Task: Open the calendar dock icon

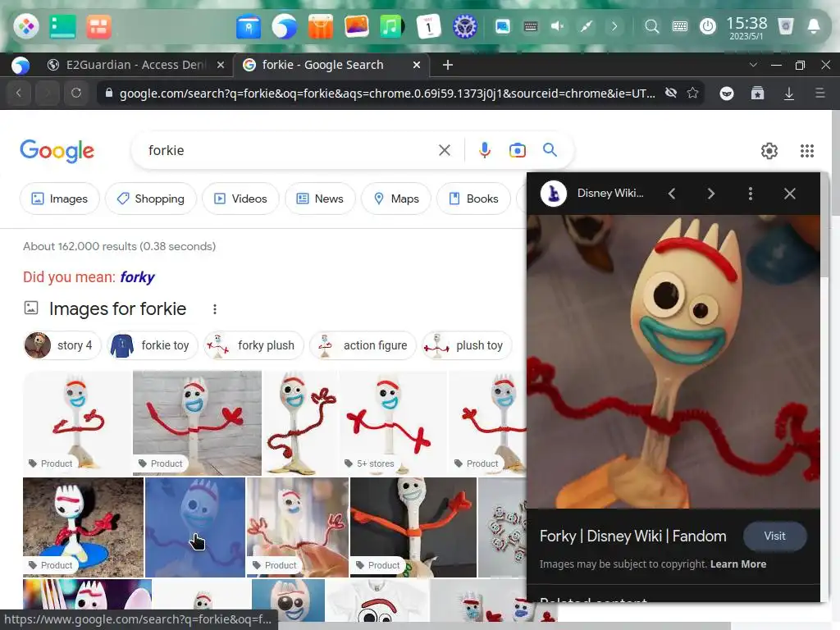Action: tap(428, 26)
